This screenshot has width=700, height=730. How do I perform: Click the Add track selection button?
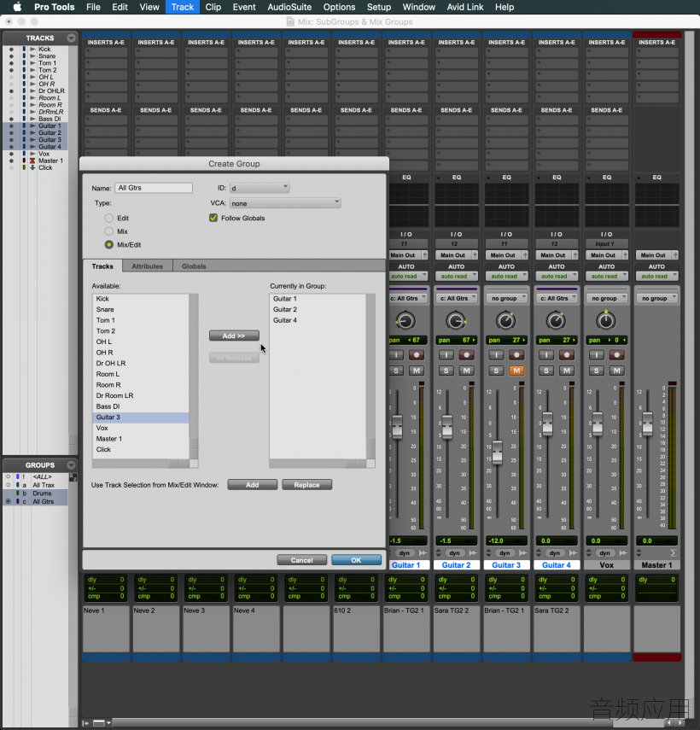(x=253, y=485)
